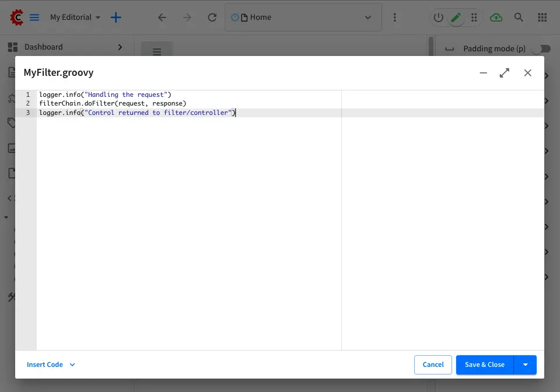Click line 3 Control returned to filter/controller

(x=138, y=113)
